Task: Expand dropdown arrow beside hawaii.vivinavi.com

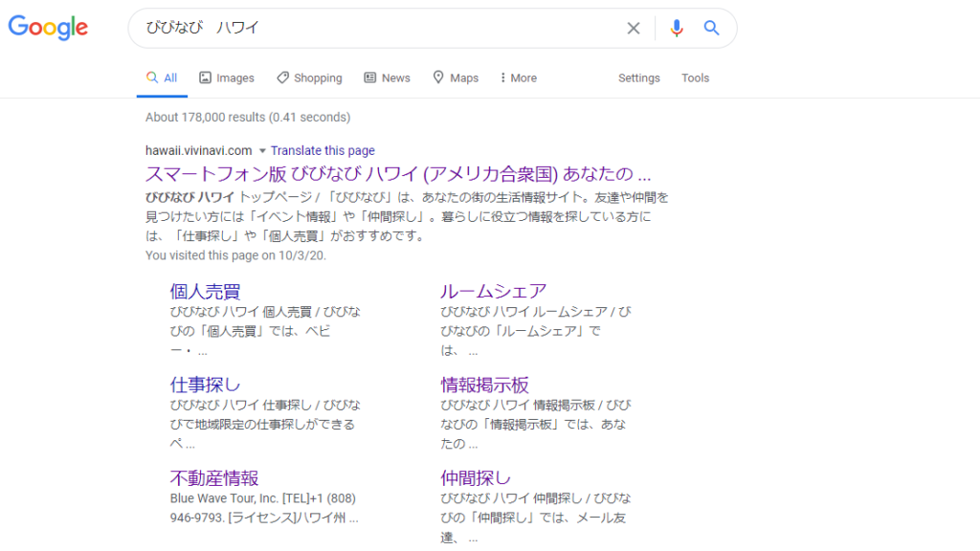Action: pos(261,151)
